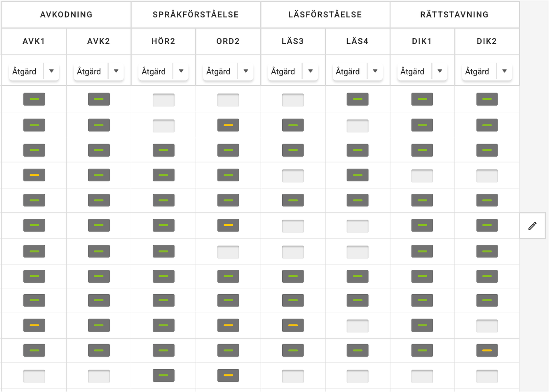Viewport: 549px width, 392px height.
Task: Select the AVKODNING category header
Action: click(66, 14)
